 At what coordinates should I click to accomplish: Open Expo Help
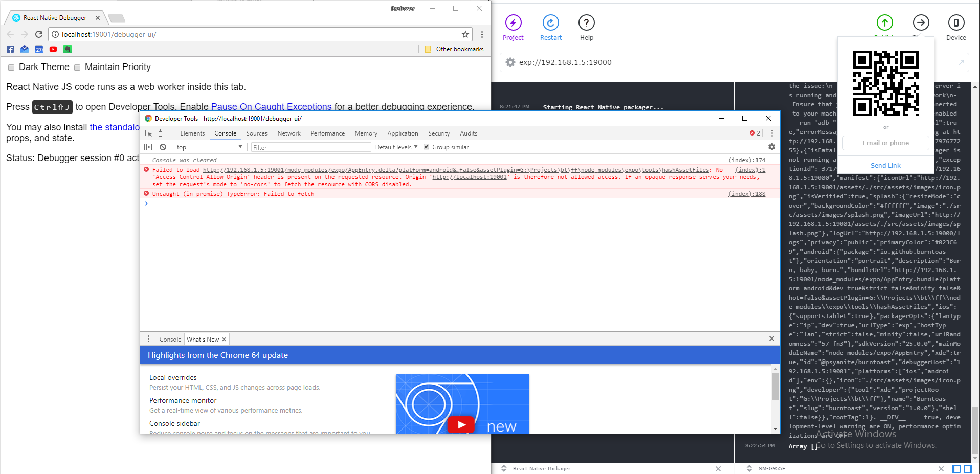[x=586, y=22]
